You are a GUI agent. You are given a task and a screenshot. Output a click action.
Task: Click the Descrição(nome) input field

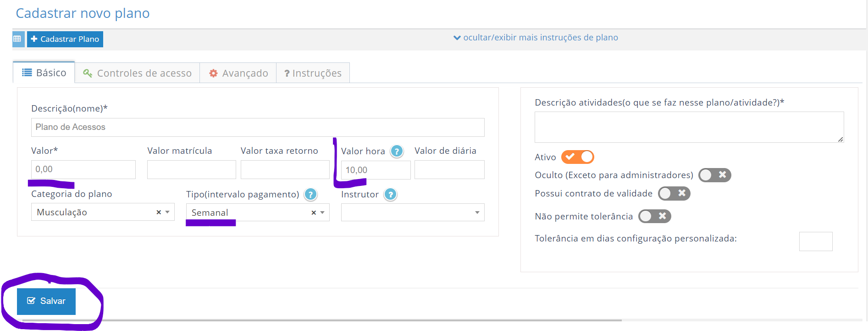(257, 127)
